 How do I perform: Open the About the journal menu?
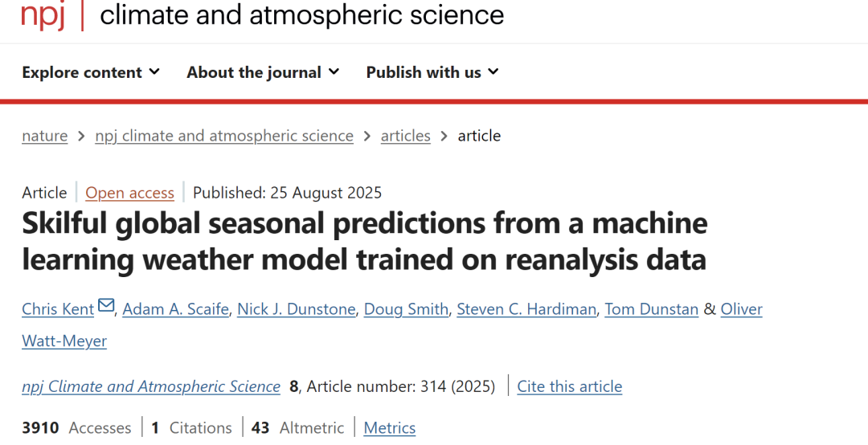point(263,72)
